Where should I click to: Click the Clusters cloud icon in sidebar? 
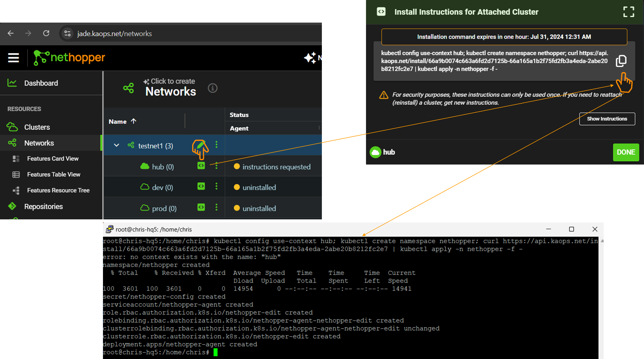coord(12,127)
